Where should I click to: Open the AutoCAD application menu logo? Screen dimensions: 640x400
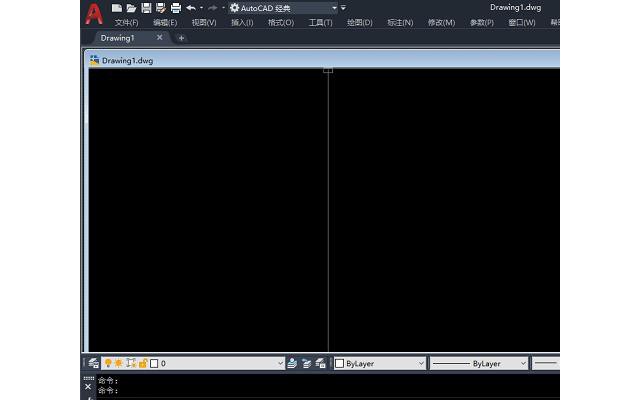click(94, 14)
